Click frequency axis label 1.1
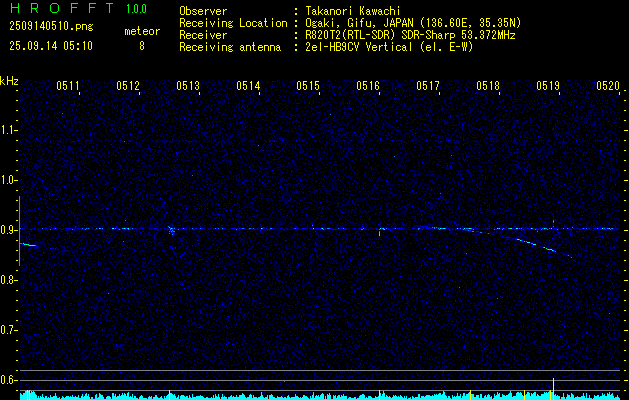This screenshot has width=629, height=400. 8,130
